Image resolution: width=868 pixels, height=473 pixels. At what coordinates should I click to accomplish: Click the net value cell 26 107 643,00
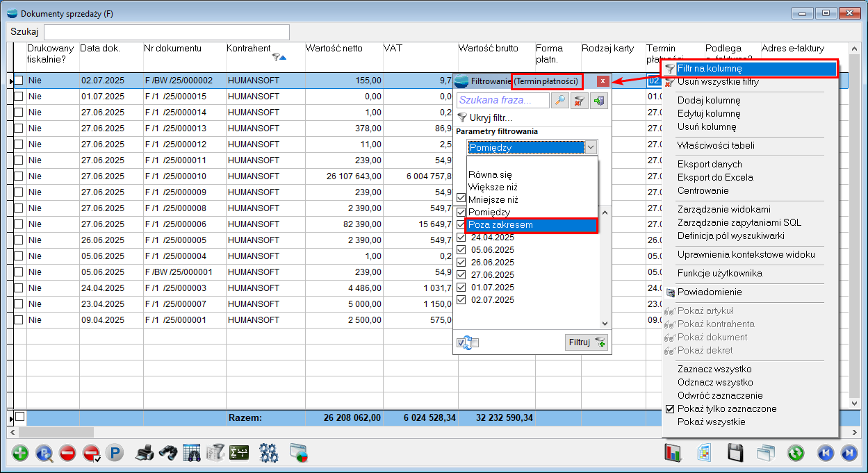(x=344, y=176)
